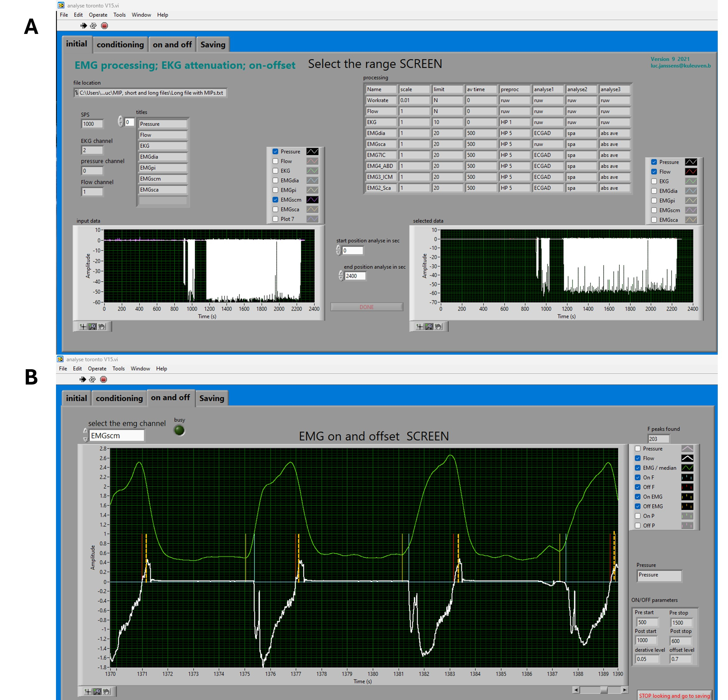Viewport: 728px width, 700px height.
Task: Click the graph scrollbar left arrow in lower window
Action: (576, 690)
